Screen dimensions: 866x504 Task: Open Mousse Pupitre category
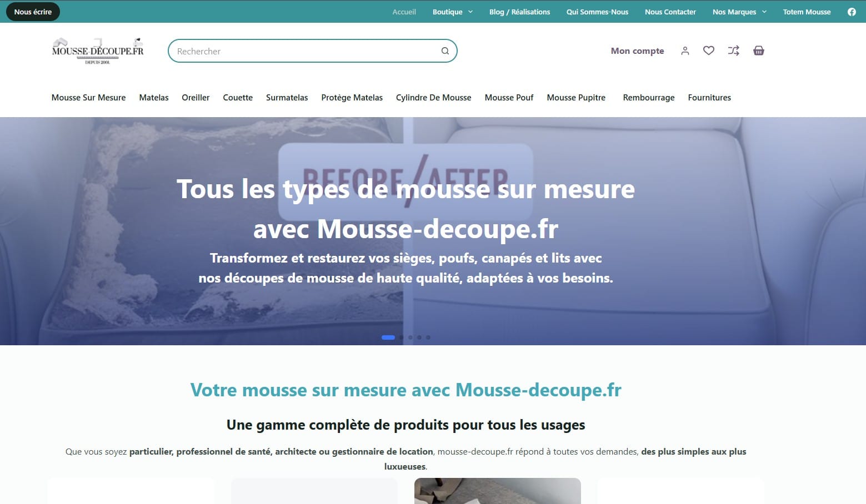(x=576, y=98)
